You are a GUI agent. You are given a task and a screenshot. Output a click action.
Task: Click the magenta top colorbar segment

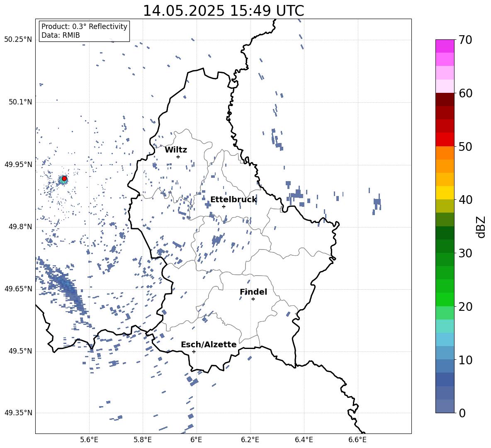445,46
